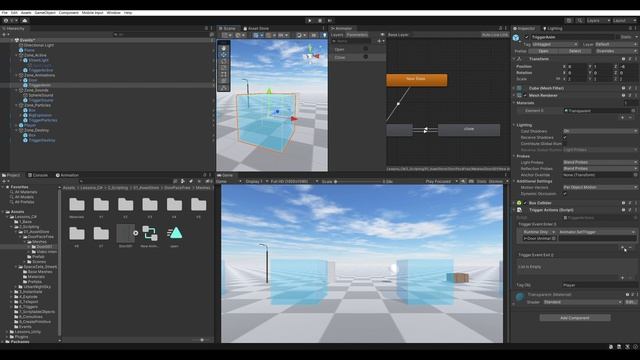Switch to the Animation tab
Image resolution: width=640 pixels, height=360 pixels.
coord(67,175)
